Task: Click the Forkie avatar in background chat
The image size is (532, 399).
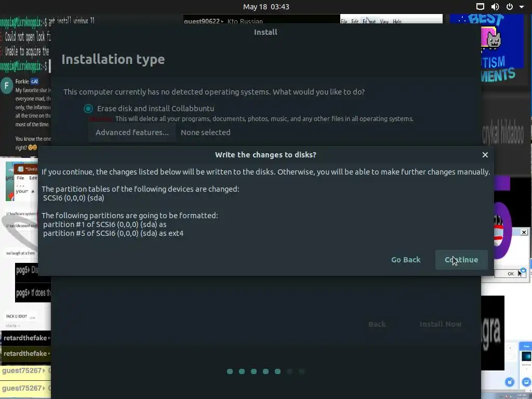Action: (x=7, y=86)
